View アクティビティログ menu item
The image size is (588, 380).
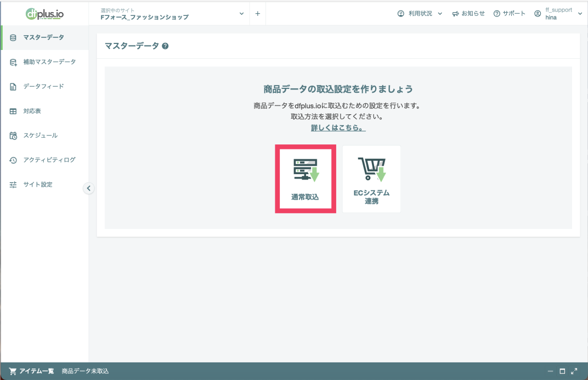(44, 160)
